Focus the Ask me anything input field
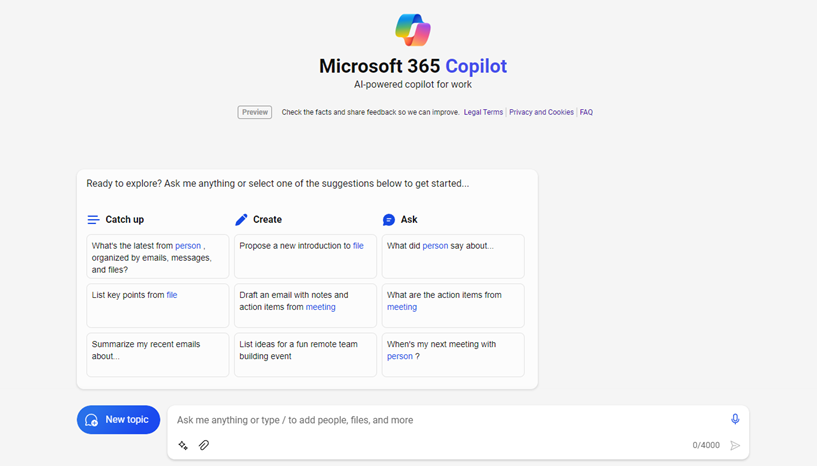 440,420
